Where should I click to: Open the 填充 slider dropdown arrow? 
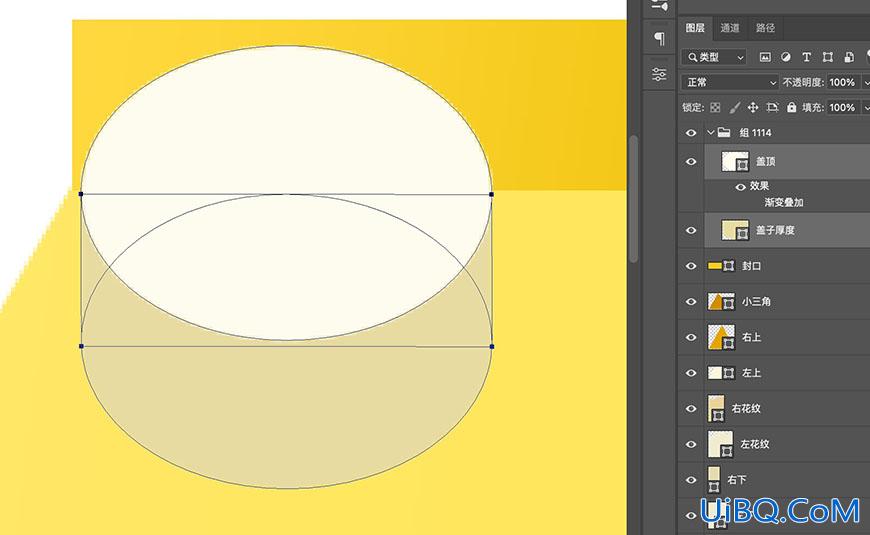coord(866,108)
